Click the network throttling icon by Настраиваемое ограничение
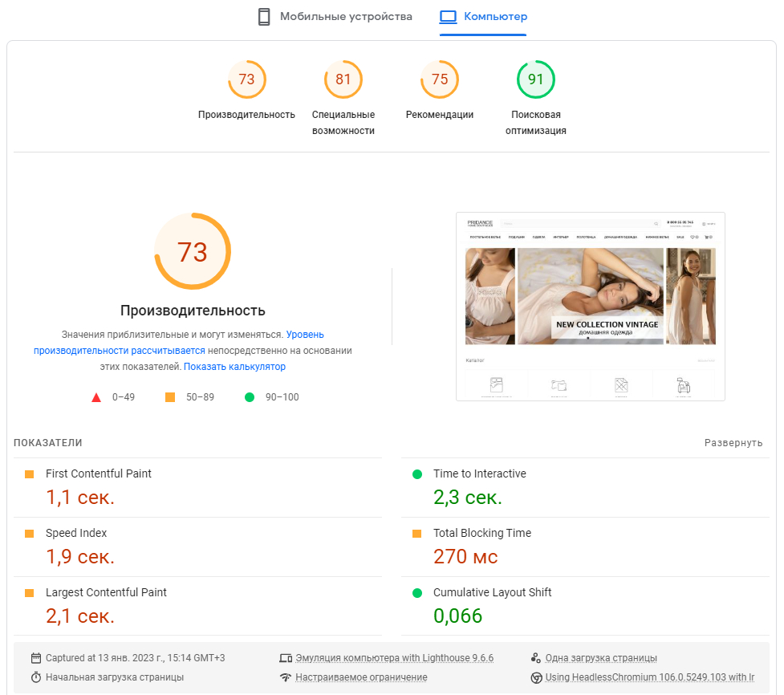The width and height of the screenshot is (784, 695). [286, 677]
